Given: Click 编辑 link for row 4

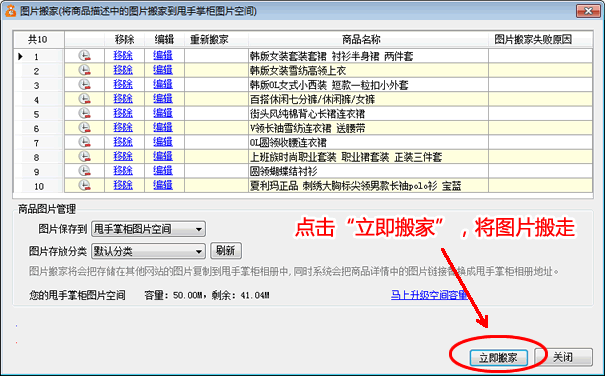Looking at the screenshot, I should pyautogui.click(x=163, y=99).
